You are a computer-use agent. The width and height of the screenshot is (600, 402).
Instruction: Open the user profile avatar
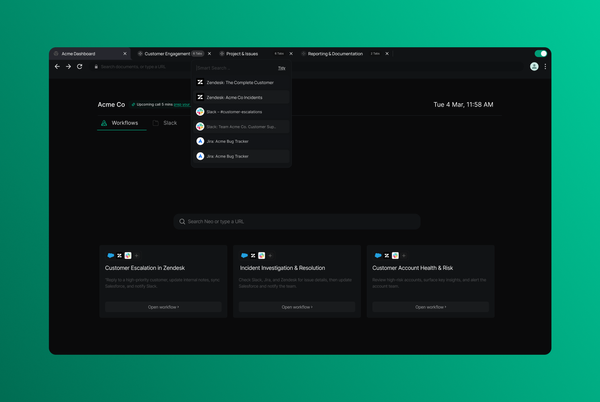tap(534, 67)
